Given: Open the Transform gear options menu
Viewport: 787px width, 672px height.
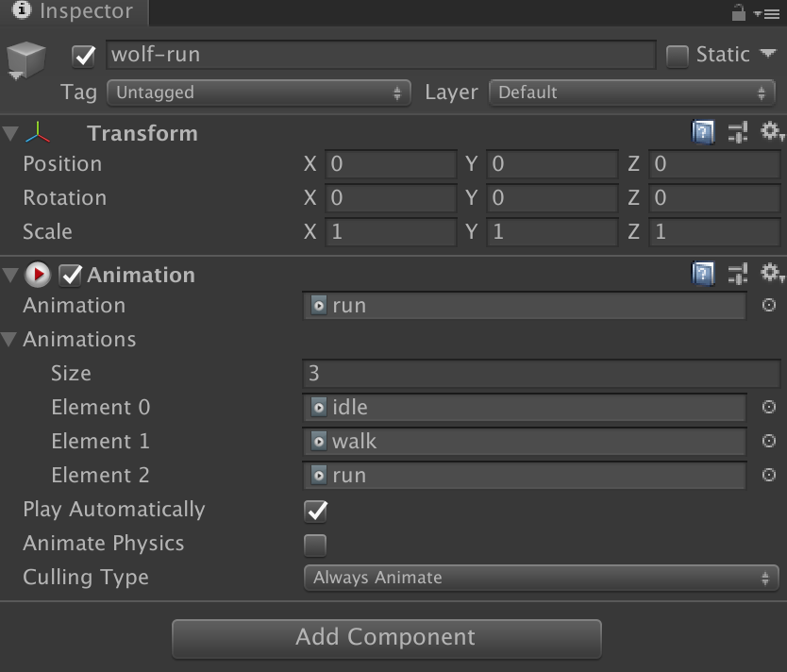Looking at the screenshot, I should (x=772, y=133).
